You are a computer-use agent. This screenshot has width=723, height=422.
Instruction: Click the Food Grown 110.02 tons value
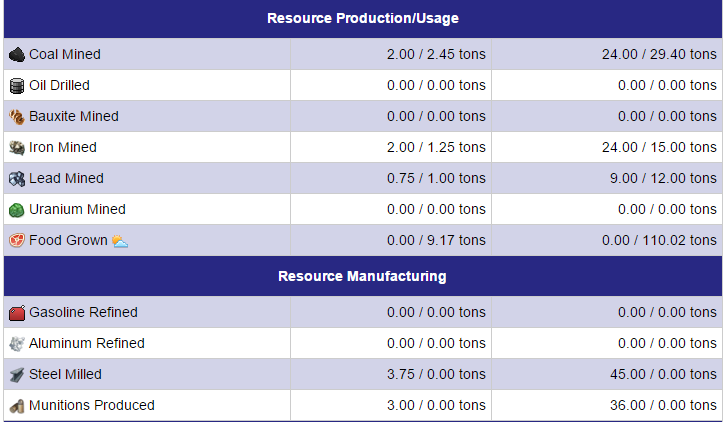click(x=659, y=240)
